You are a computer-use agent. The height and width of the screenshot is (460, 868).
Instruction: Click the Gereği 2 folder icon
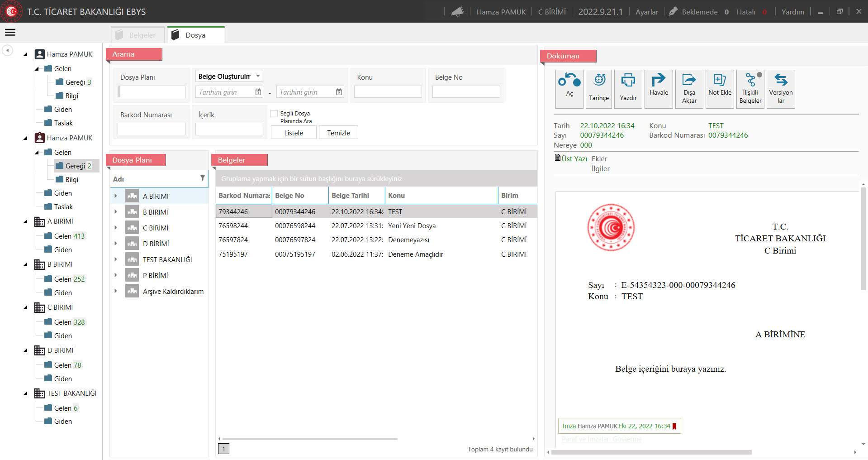point(59,166)
